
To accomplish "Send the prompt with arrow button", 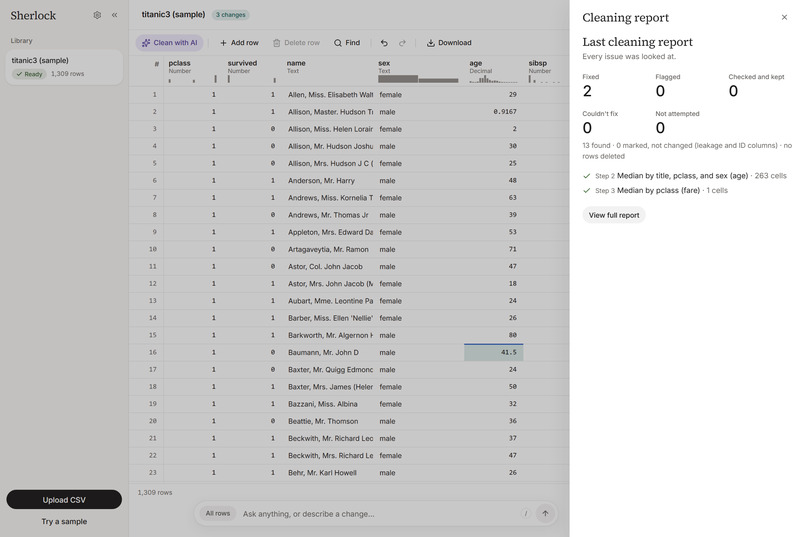I will (x=545, y=513).
